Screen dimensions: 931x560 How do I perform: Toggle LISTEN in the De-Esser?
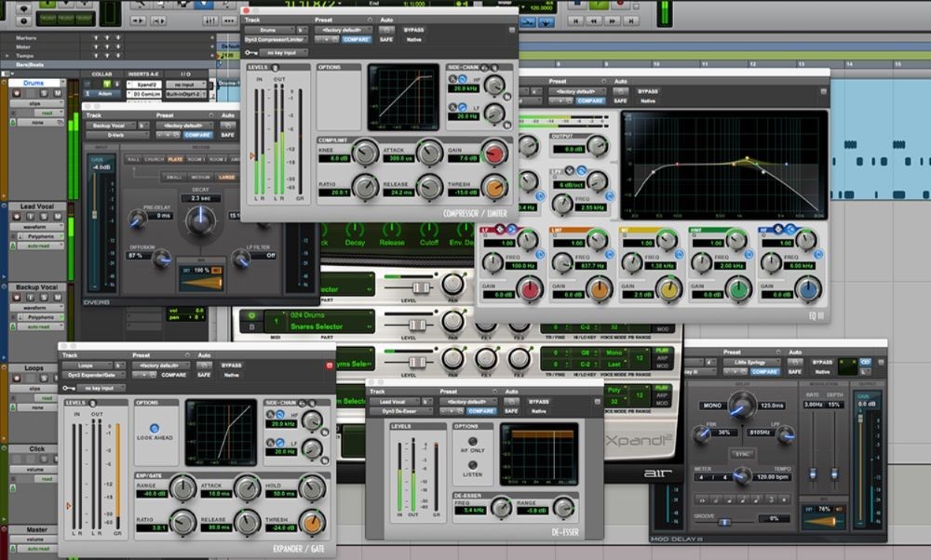(473, 465)
